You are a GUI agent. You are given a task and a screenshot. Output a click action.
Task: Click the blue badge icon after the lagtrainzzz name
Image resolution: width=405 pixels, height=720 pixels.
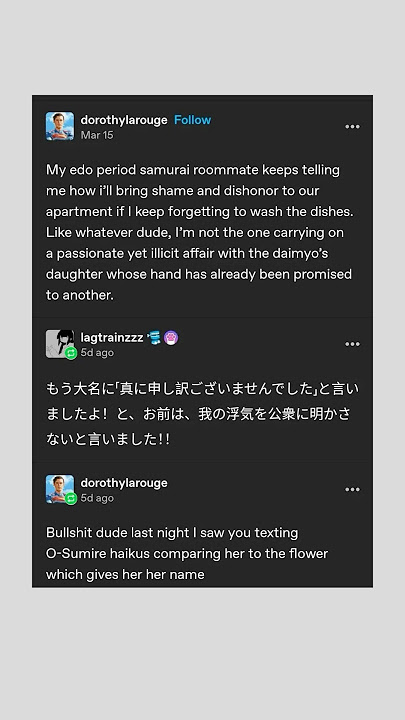pyautogui.click(x=154, y=338)
